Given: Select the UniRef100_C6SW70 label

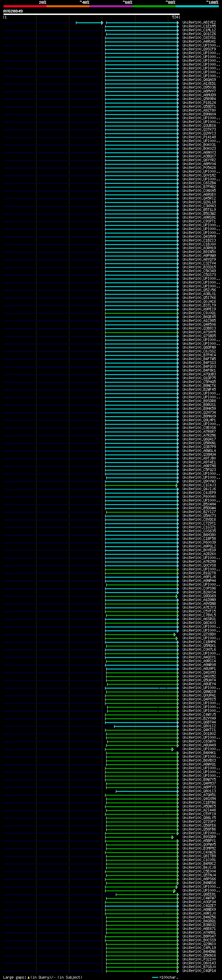Looking at the screenshot, I should pyautogui.click(x=199, y=741).
